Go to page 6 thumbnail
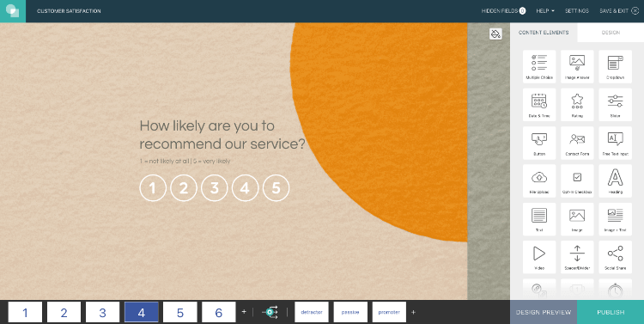 (218, 312)
